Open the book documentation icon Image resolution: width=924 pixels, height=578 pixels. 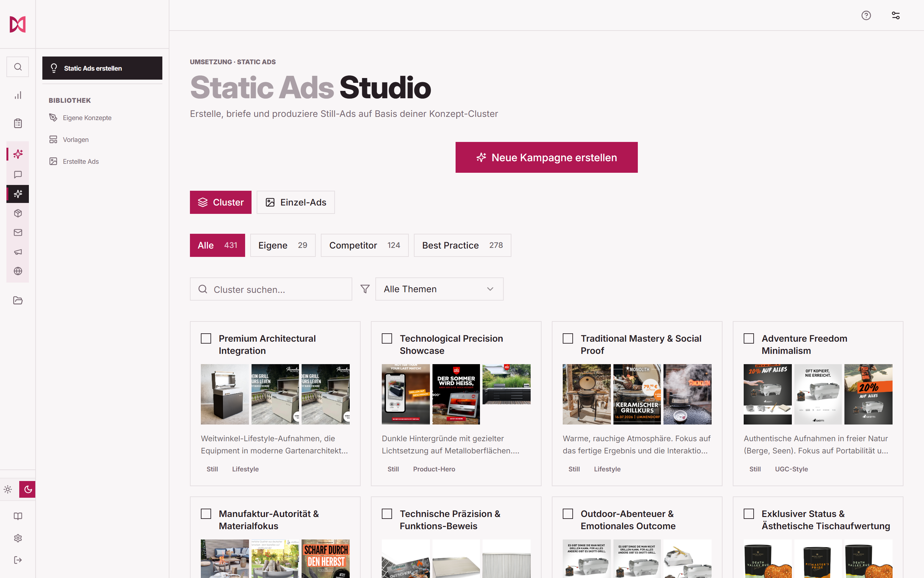18,516
